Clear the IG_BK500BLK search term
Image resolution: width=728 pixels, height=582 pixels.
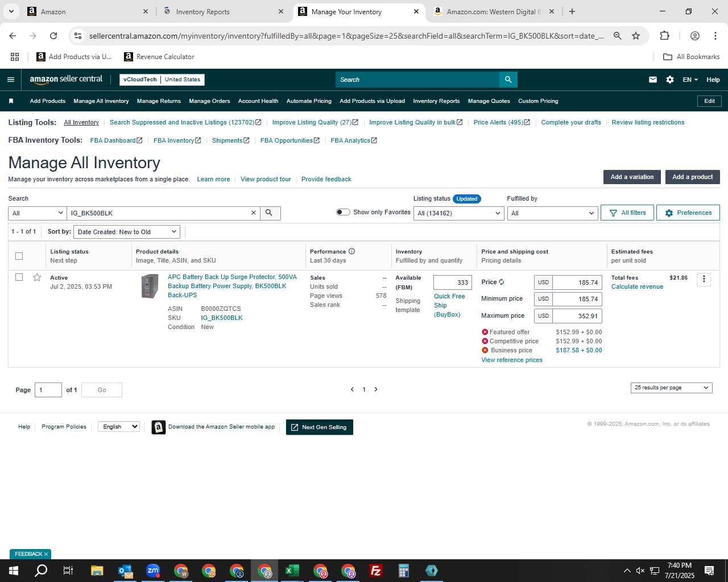click(254, 213)
